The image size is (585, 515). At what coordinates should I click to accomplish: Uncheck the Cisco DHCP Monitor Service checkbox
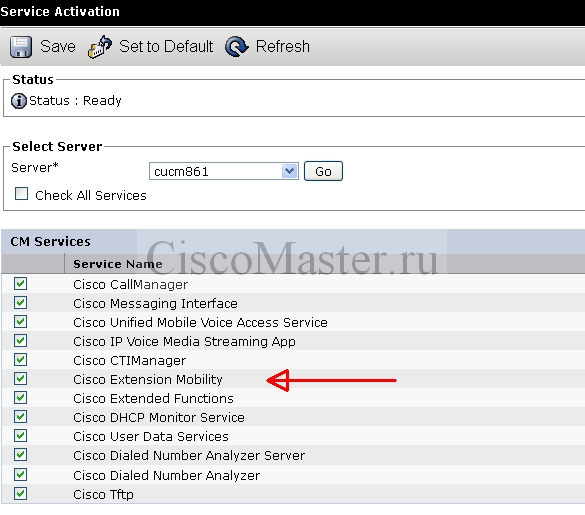[x=21, y=416]
